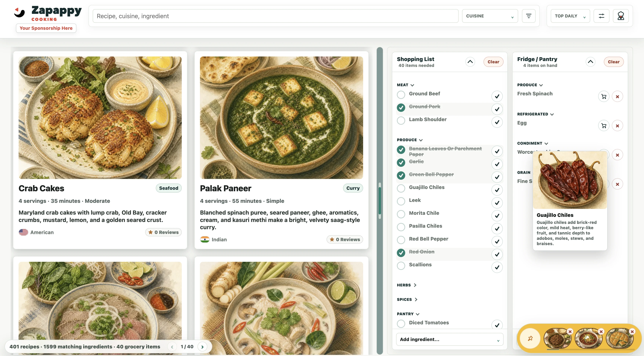Filter by the Curry tag
The width and height of the screenshot is (644, 356).
pos(353,188)
